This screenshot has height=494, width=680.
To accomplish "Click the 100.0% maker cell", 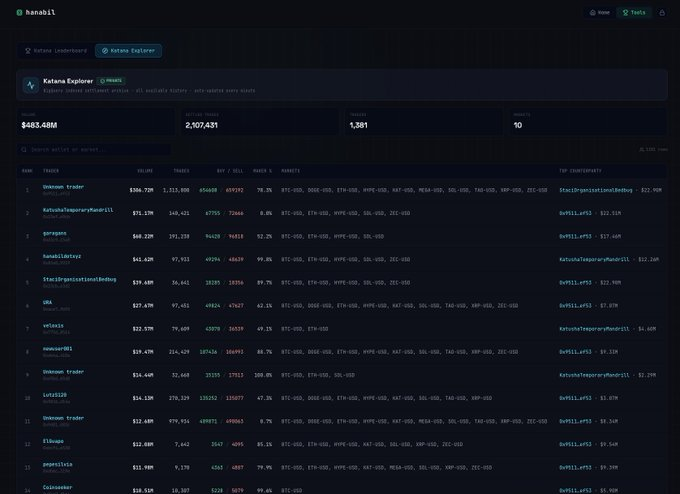I will pos(263,375).
